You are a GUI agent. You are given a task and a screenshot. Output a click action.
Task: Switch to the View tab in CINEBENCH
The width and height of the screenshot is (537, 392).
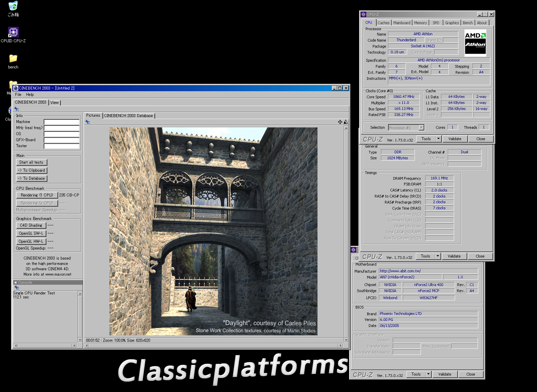click(55, 103)
